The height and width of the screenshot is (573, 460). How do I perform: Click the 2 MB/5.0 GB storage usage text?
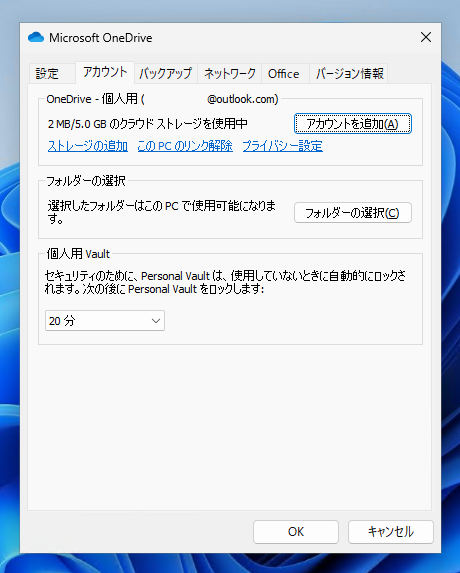[x=147, y=124]
